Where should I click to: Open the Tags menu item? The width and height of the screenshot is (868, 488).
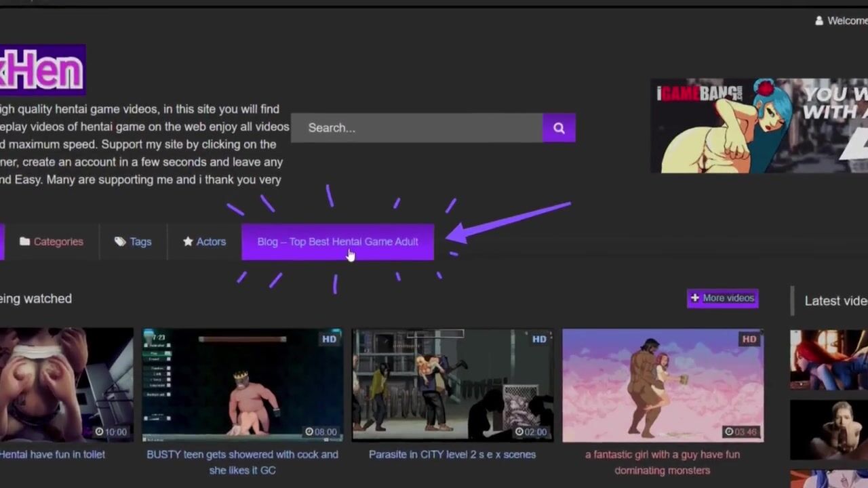(140, 242)
